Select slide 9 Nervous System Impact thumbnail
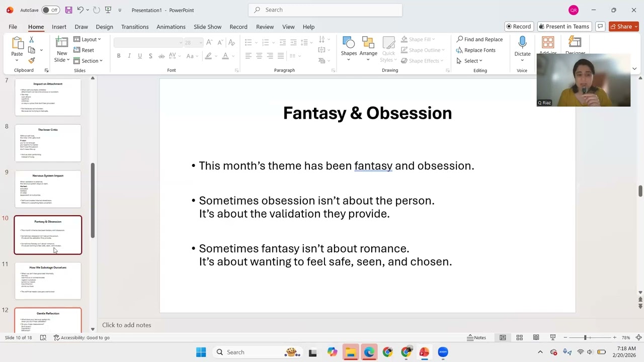This screenshot has width=644, height=362. coord(48,189)
